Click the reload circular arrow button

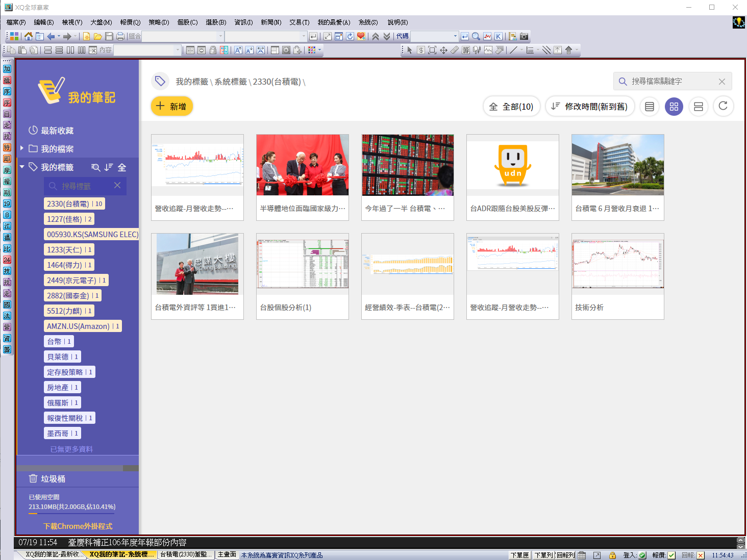coord(723,106)
